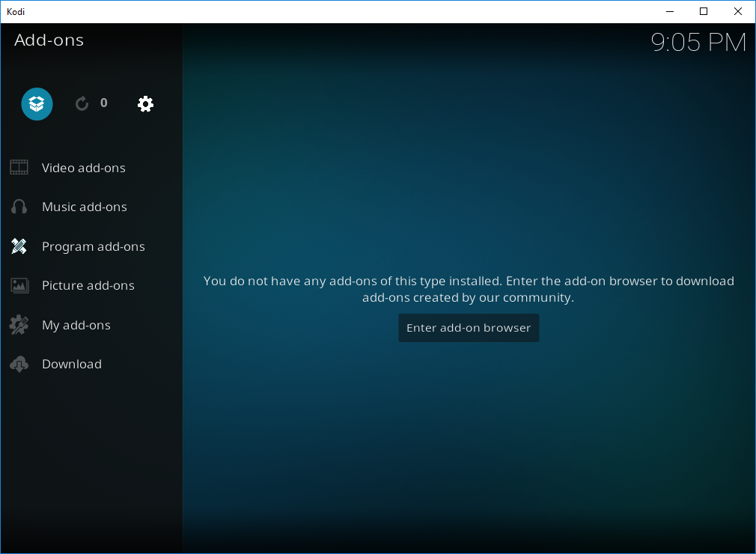Open add-on settings gear icon
756x554 pixels.
point(145,103)
